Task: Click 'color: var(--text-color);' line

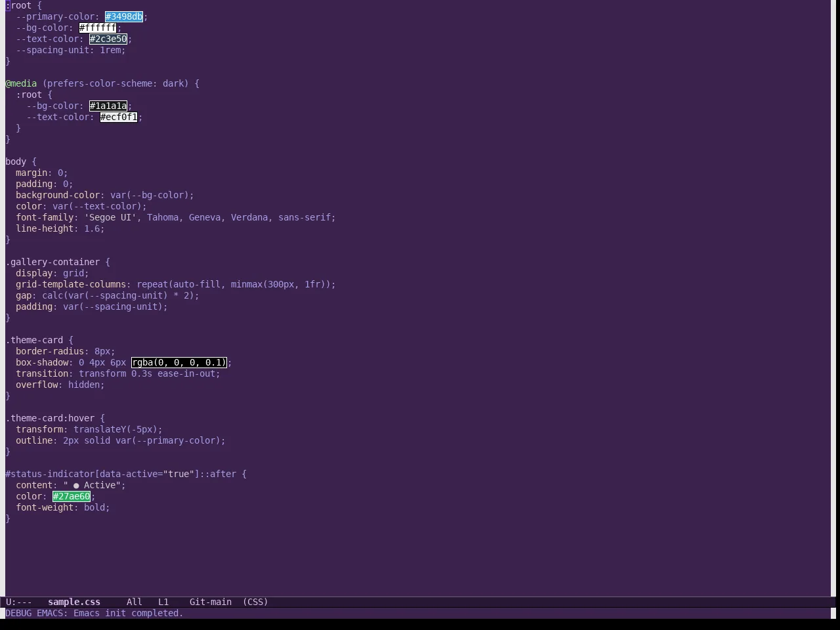Action: point(81,206)
